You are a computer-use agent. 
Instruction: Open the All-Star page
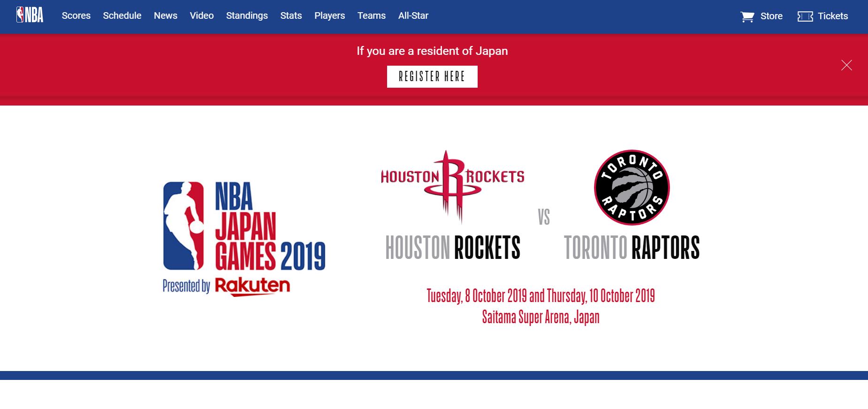[x=413, y=15]
